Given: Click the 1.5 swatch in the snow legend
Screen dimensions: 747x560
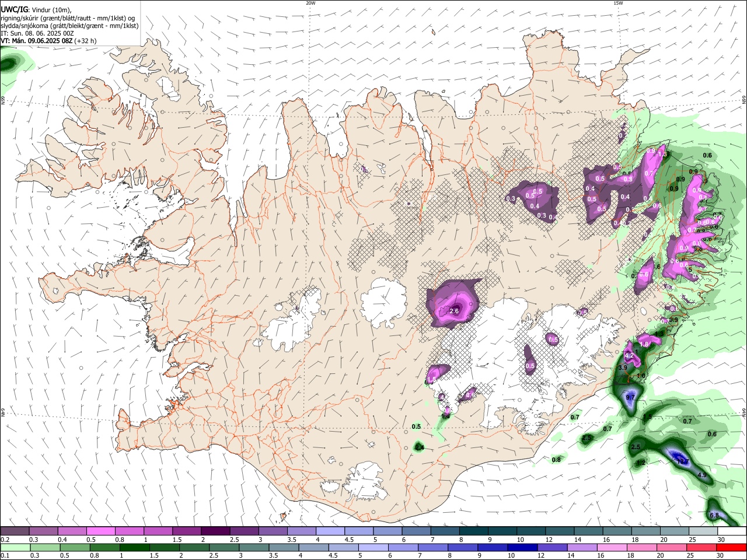Looking at the screenshot, I should click(x=186, y=531).
